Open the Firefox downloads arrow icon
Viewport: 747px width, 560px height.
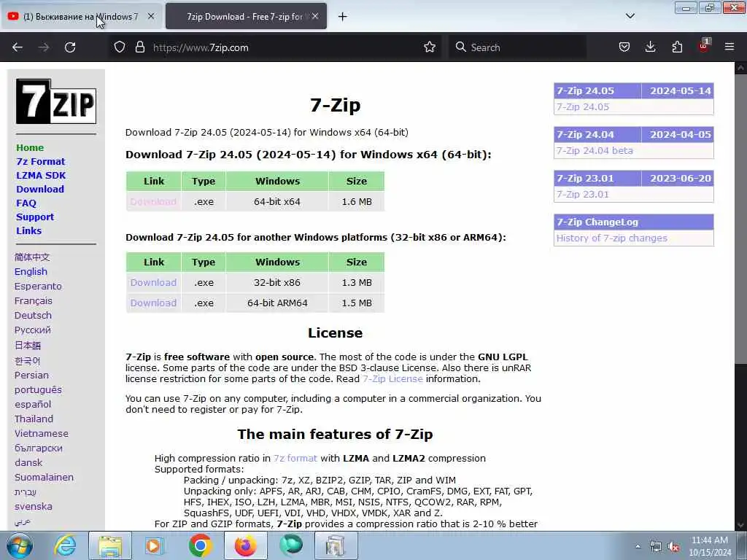(x=650, y=47)
